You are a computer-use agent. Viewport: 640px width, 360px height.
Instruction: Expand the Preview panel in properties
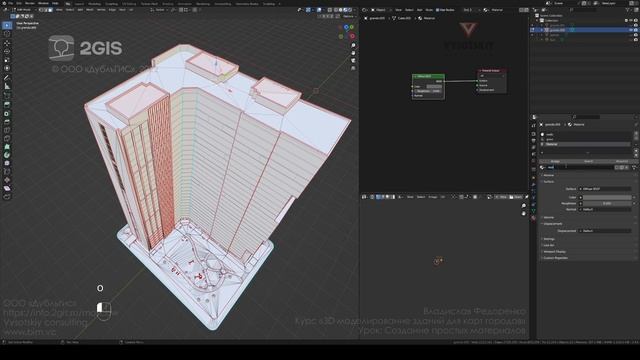[x=549, y=175]
